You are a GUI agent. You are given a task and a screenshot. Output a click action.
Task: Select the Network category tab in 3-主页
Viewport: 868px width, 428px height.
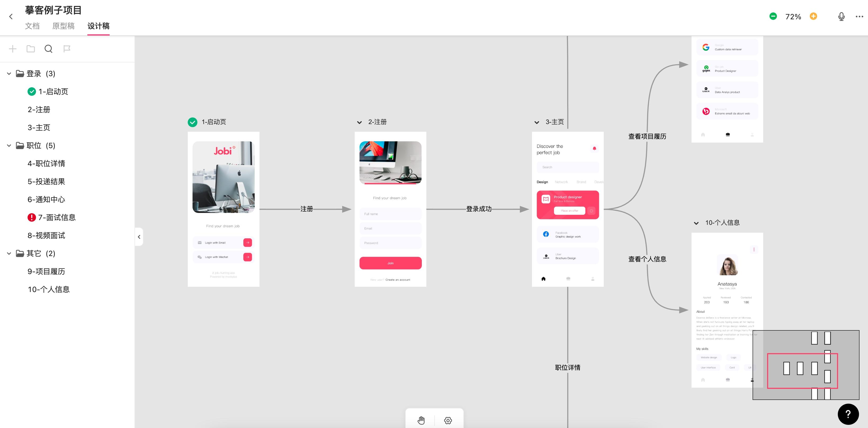pos(561,182)
